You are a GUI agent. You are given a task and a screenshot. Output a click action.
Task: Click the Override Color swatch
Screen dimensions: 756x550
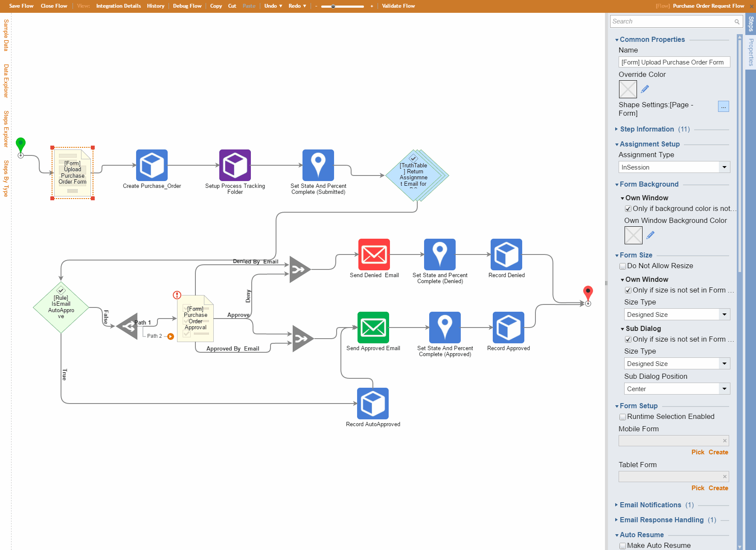[x=628, y=89]
